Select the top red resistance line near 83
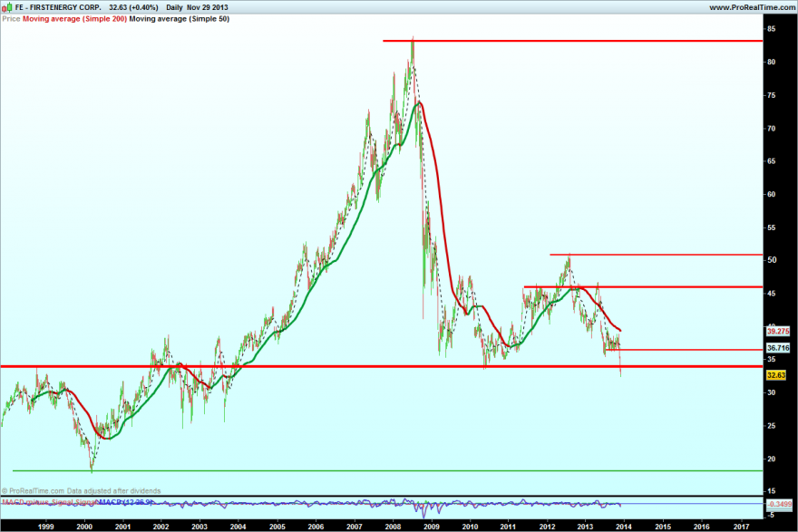The height and width of the screenshot is (532, 798). pyautogui.click(x=573, y=41)
